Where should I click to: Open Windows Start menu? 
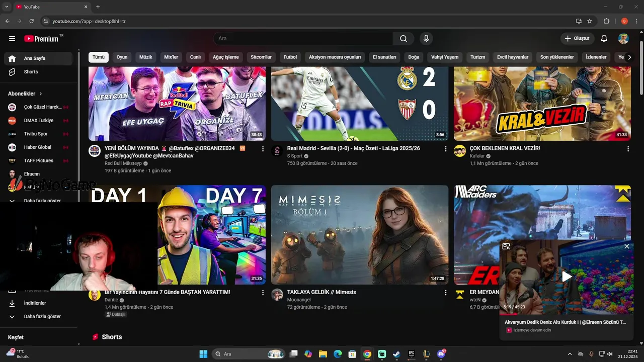point(203,354)
